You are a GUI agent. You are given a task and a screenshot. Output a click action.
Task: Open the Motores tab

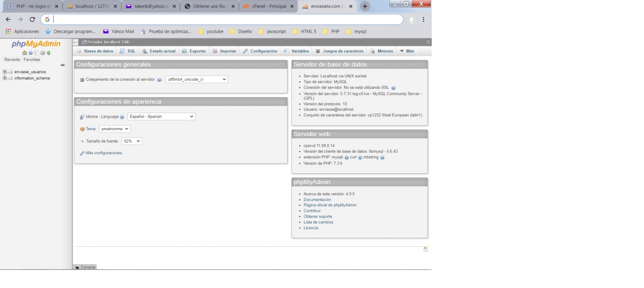pyautogui.click(x=382, y=51)
